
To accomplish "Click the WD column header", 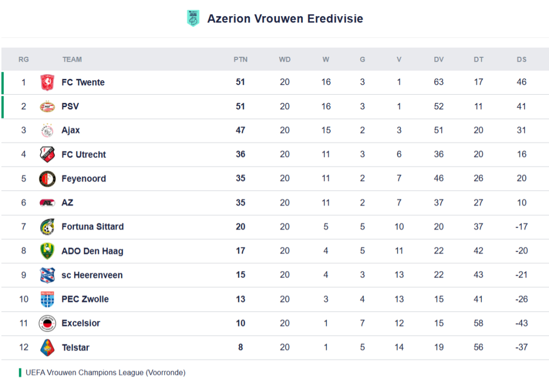I will coord(285,59).
